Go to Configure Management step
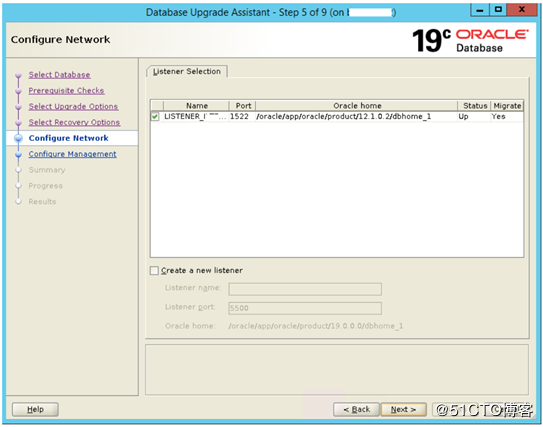Screen dimensions: 543x427 73,154
